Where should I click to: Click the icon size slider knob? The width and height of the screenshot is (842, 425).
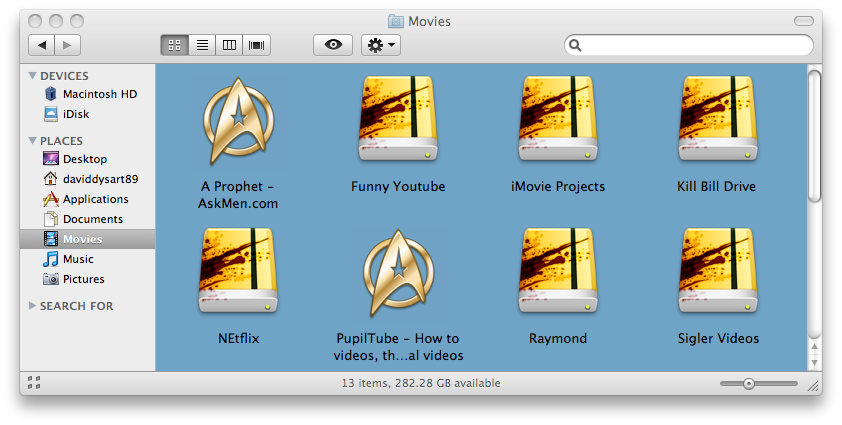pyautogui.click(x=749, y=384)
